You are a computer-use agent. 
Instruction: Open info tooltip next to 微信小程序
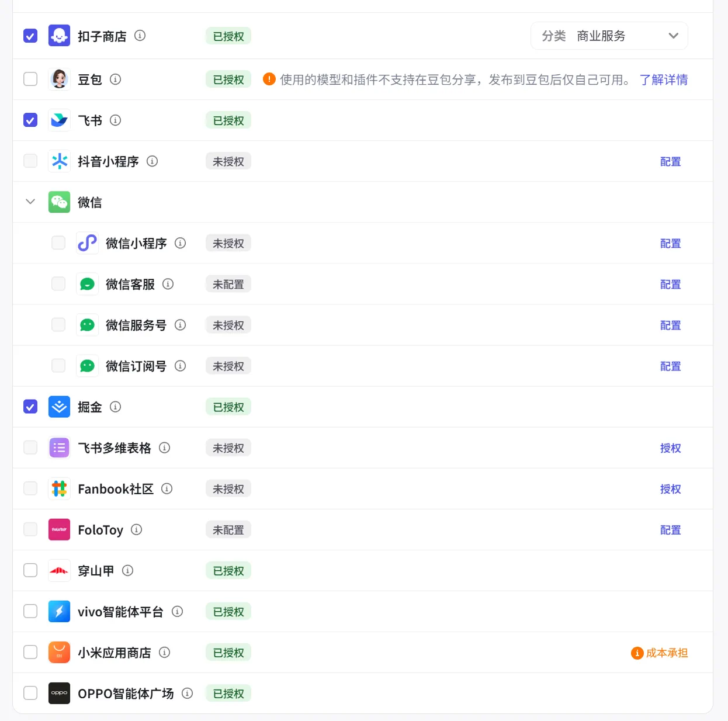coord(180,242)
